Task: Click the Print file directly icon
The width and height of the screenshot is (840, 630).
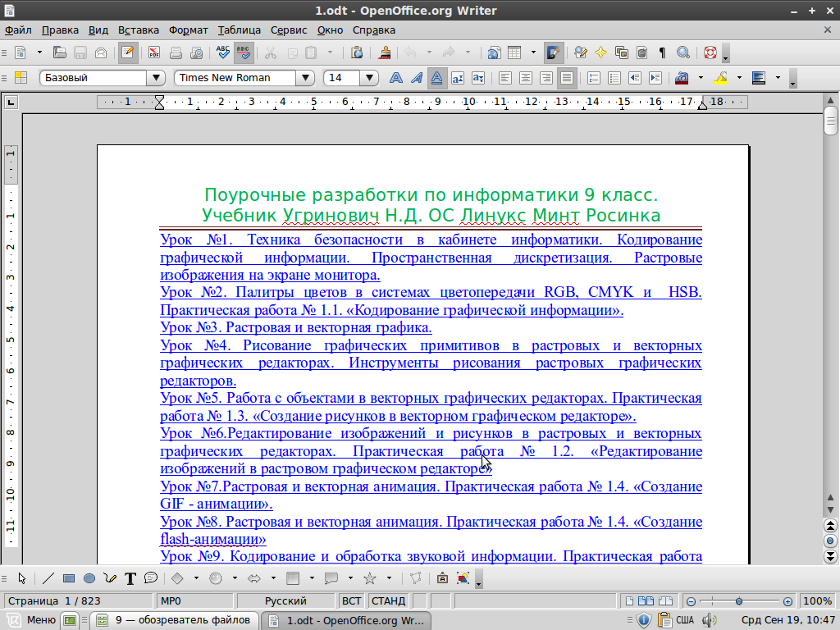Action: click(176, 52)
